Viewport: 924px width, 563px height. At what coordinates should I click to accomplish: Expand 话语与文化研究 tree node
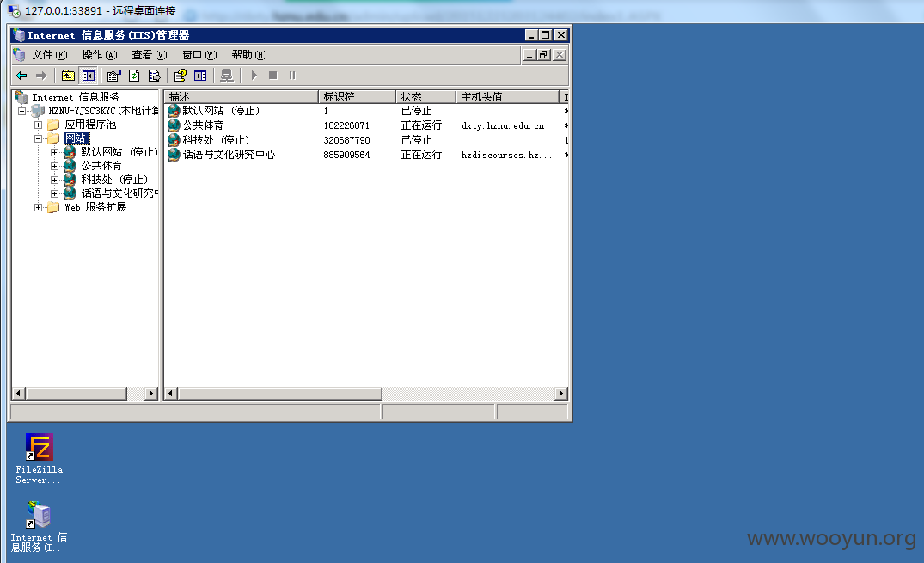(x=55, y=193)
